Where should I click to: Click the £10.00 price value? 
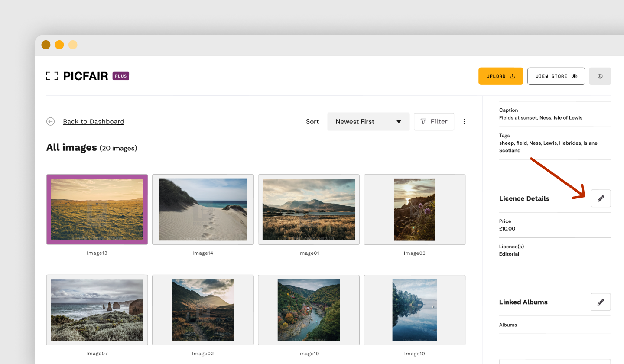(507, 229)
